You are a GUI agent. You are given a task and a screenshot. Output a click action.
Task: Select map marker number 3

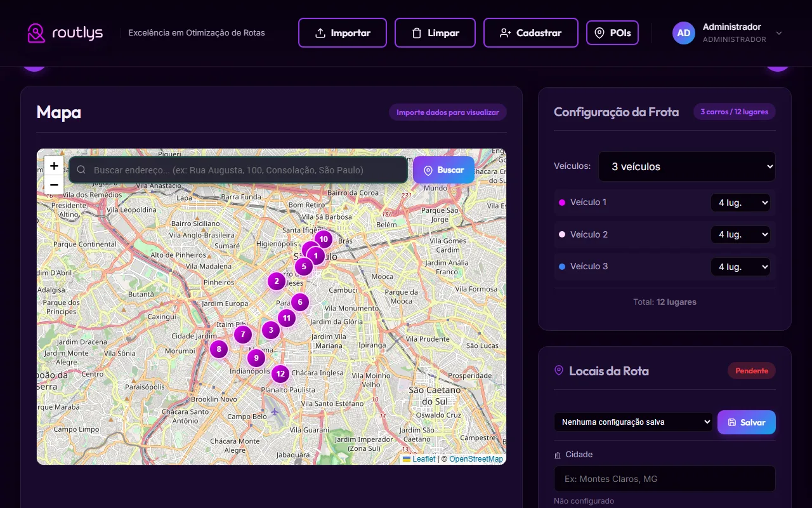(271, 330)
